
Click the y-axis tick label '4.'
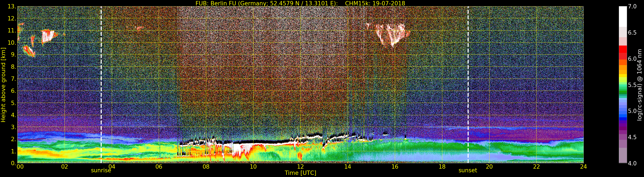pos(13,115)
